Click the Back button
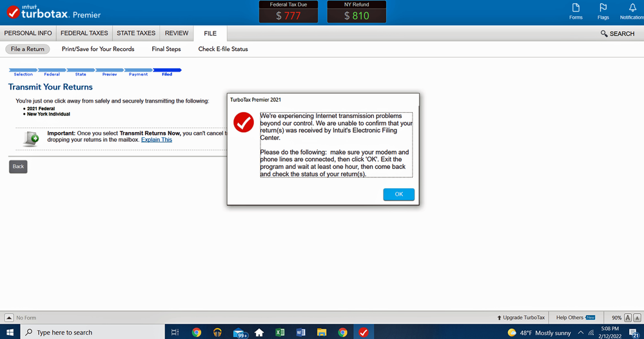Viewport: 644px width, 339px height. click(18, 167)
